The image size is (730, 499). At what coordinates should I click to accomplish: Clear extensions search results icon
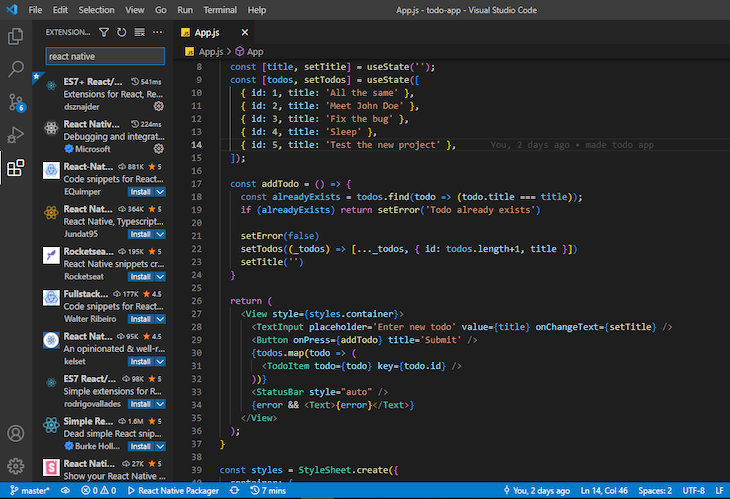click(x=139, y=32)
